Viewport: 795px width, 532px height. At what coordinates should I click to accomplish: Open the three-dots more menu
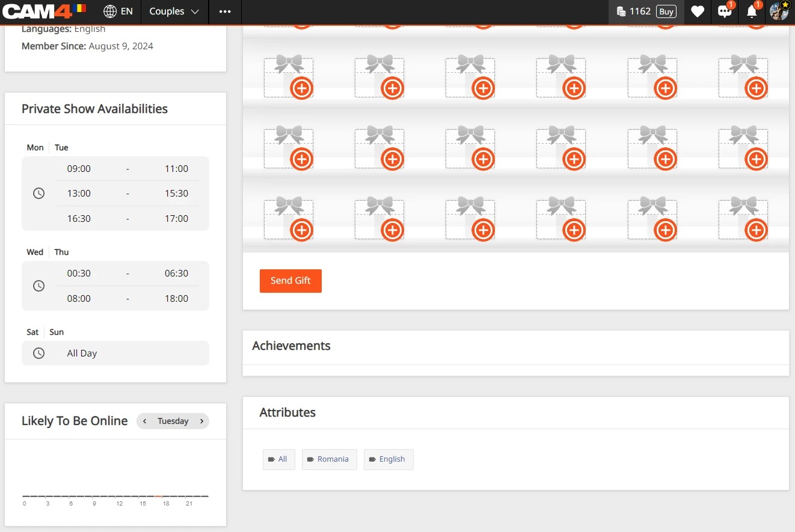(225, 11)
